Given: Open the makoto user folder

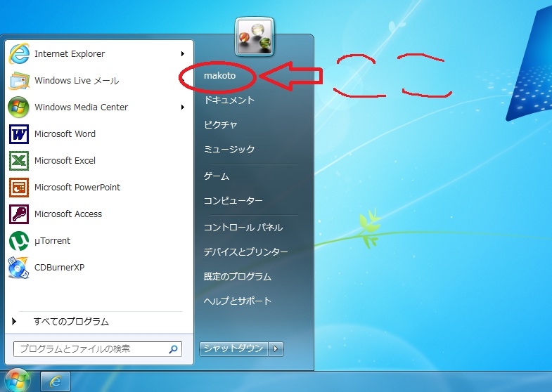Looking at the screenshot, I should click(x=219, y=76).
